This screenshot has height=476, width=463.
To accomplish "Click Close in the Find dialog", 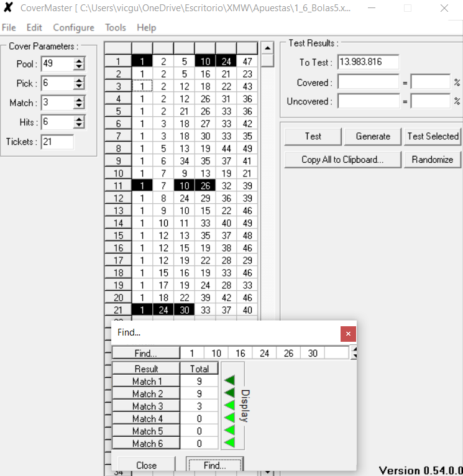I will (146, 465).
